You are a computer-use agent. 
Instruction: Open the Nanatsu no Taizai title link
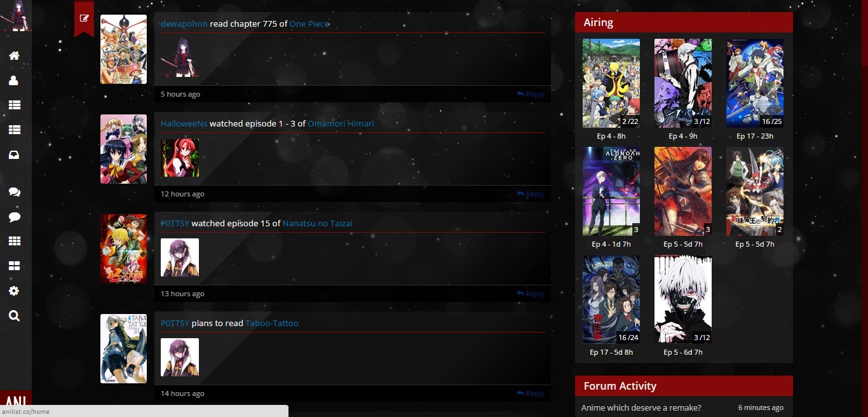point(317,223)
